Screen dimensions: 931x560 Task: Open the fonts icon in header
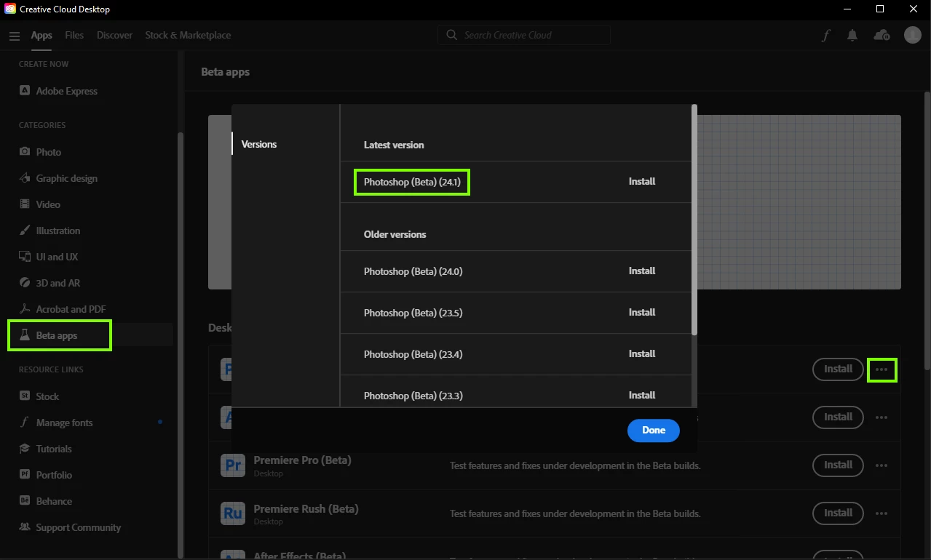pyautogui.click(x=825, y=35)
